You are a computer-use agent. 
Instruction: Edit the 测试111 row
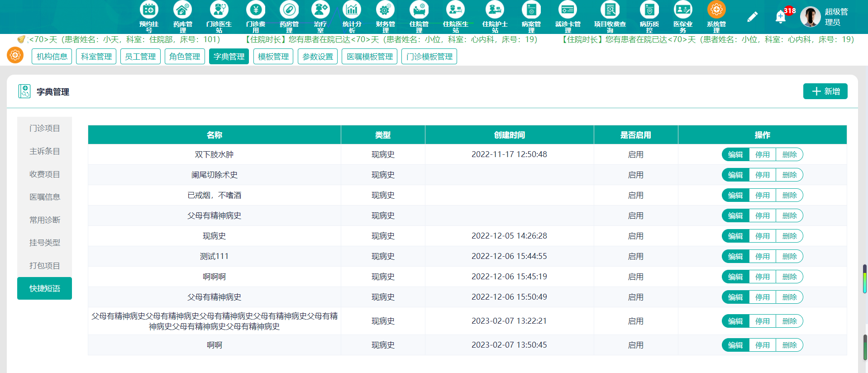735,256
